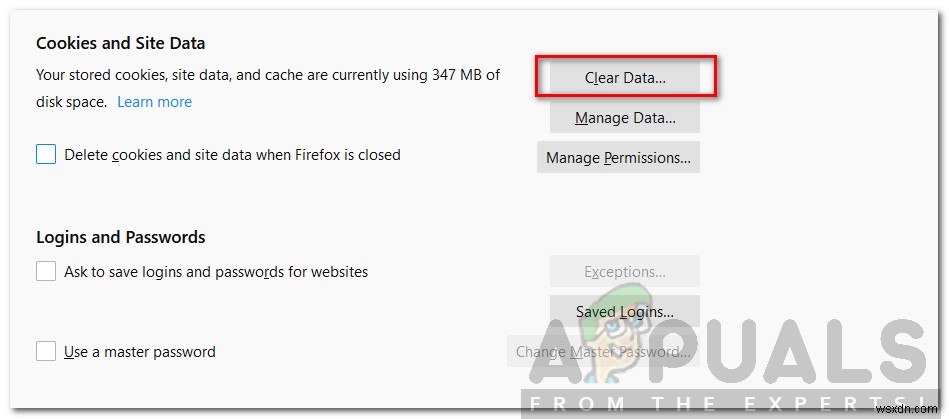
Task: Click the 347 MB disk space description
Action: coord(267,75)
